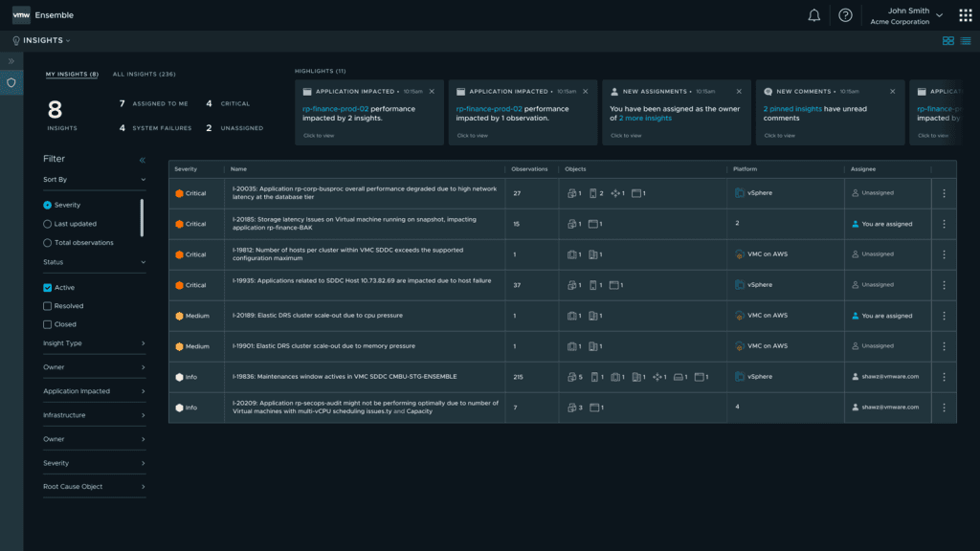Dismiss the New Assignments highlight card

click(740, 92)
